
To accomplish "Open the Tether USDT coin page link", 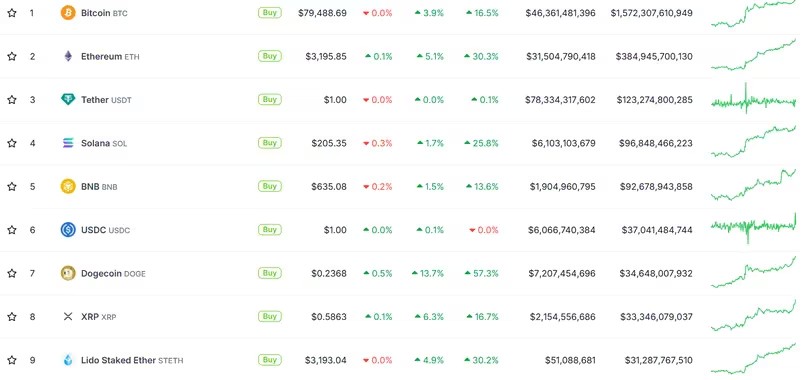I will (x=106, y=100).
